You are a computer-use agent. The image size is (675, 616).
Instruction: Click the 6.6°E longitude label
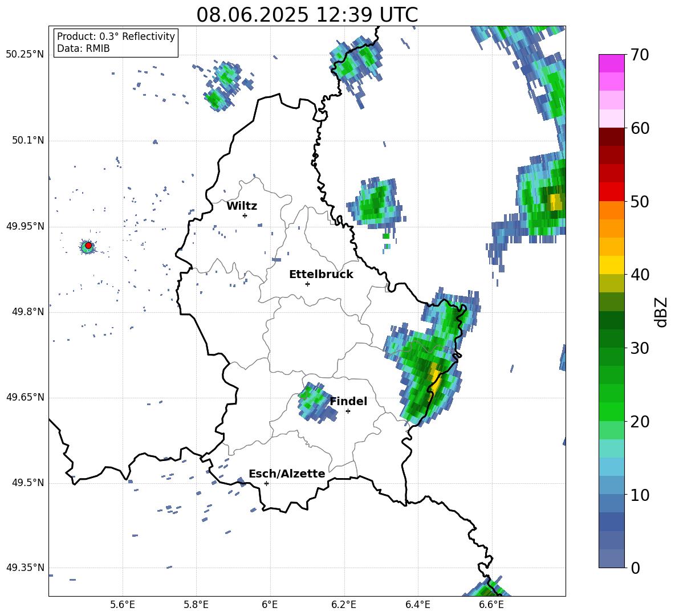pyautogui.click(x=491, y=605)
